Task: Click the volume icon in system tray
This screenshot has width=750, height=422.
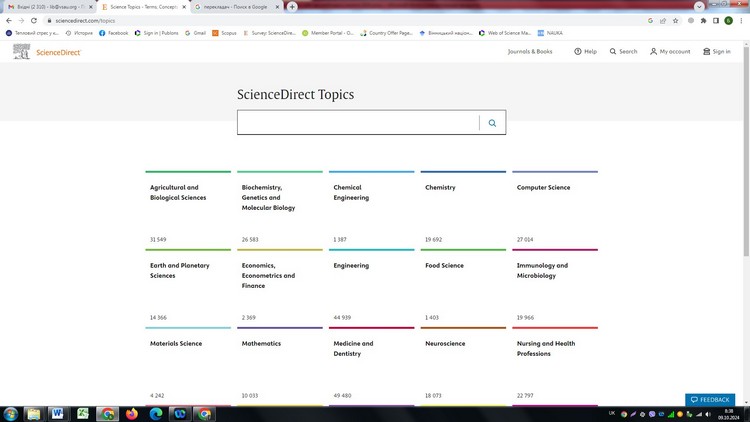Action: (x=708, y=414)
